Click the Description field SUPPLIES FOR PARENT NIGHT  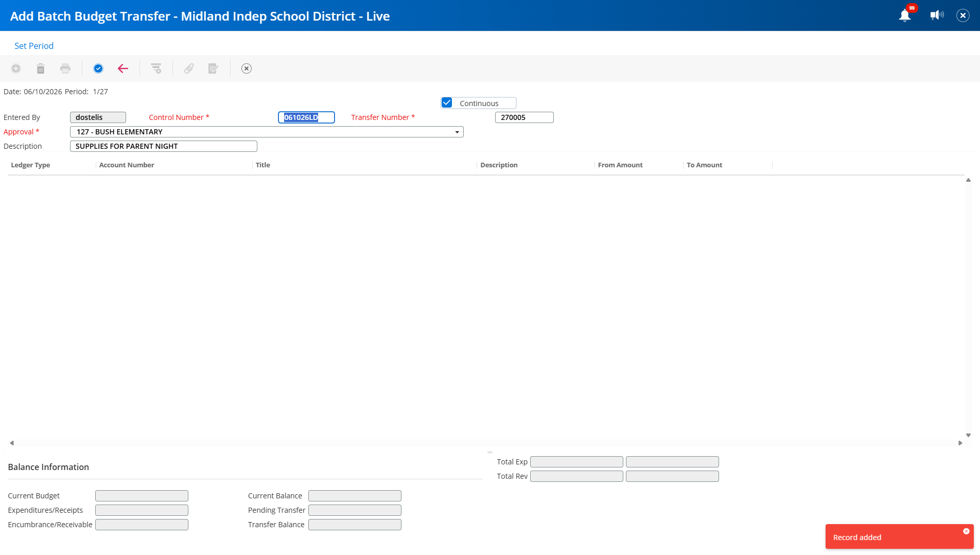pos(164,146)
